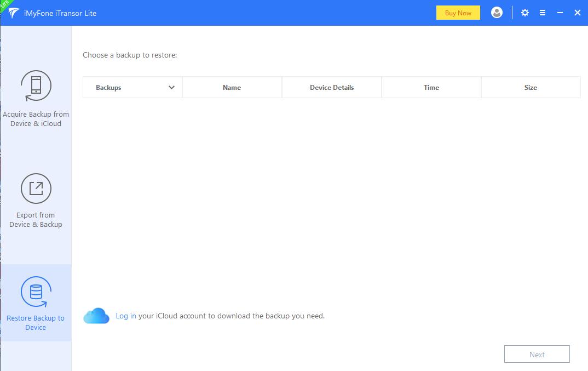
Task: Select Export from Device & Backup icon
Action: coord(36,189)
